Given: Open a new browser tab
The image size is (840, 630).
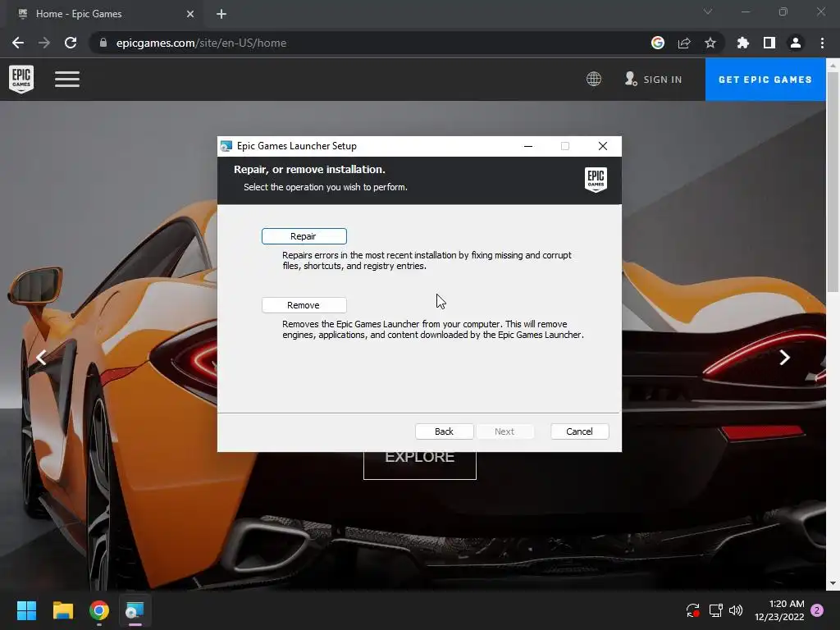Looking at the screenshot, I should click(x=221, y=14).
